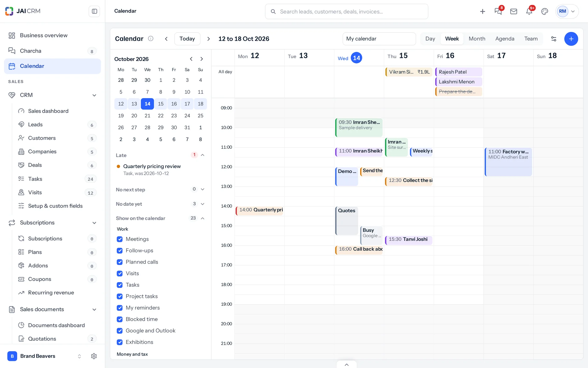Click the Today button
Screen dimensions: 588x368
(x=187, y=39)
